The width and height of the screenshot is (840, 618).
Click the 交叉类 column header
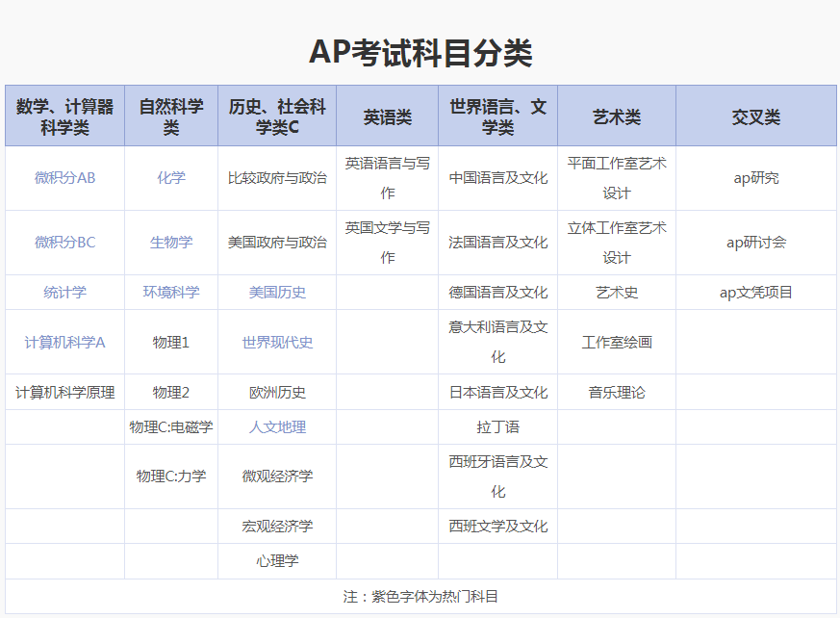[756, 116]
